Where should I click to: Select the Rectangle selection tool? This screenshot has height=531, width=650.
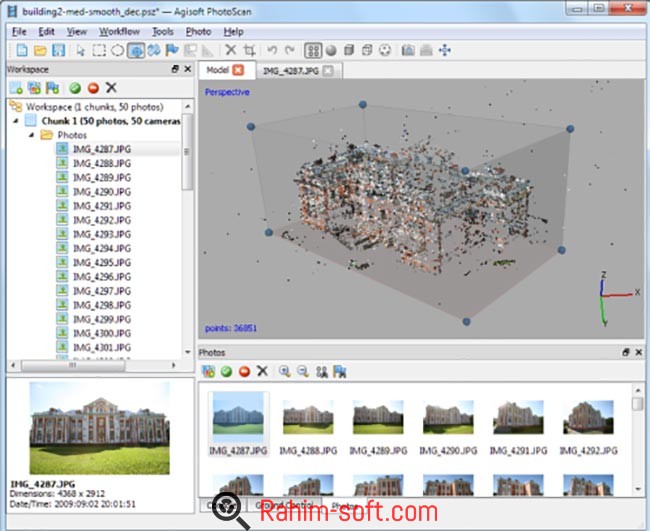99,50
